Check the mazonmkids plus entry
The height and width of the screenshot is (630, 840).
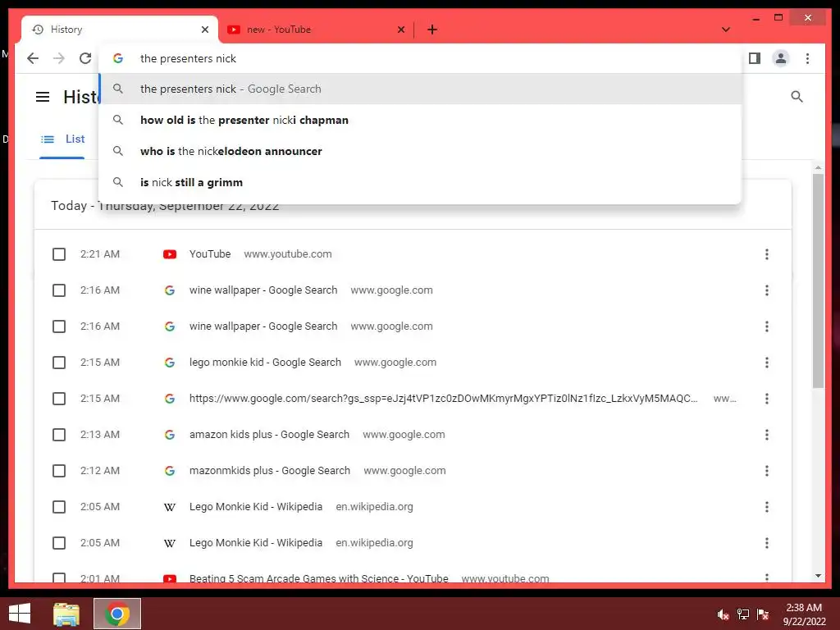click(59, 471)
